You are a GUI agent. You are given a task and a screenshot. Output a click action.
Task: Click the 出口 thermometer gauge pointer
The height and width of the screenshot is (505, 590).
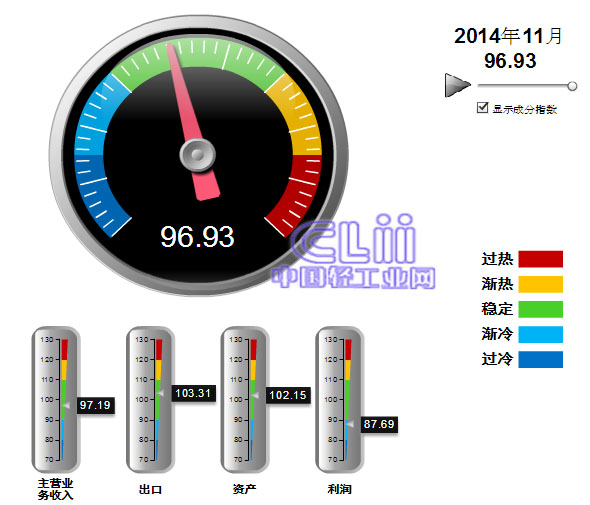161,393
